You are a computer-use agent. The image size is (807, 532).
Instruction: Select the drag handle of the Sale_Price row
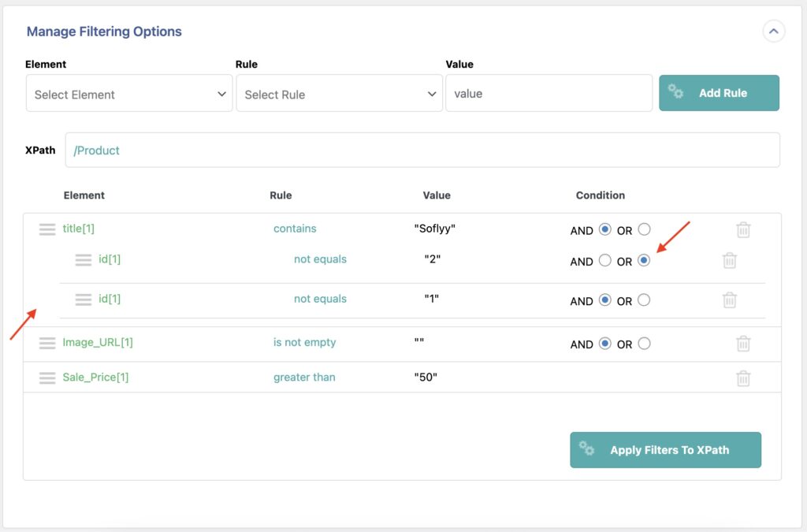pyautogui.click(x=47, y=378)
